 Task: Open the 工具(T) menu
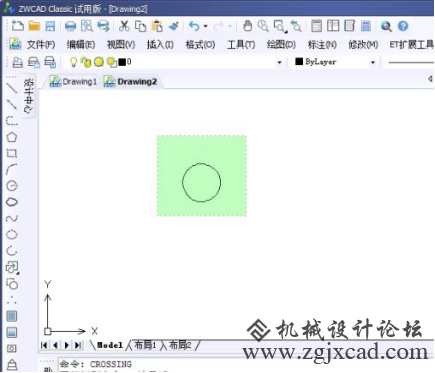point(241,44)
